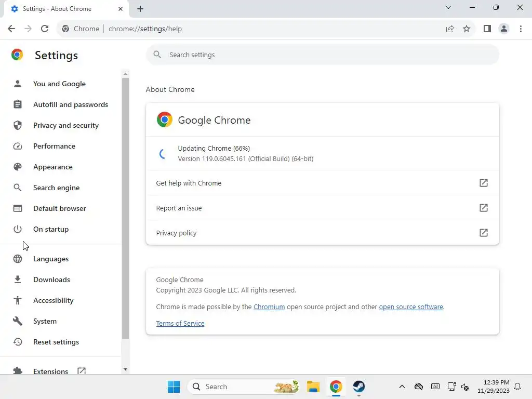Viewport: 532px width, 399px height.
Task: Click the Languages globe icon
Action: tap(18, 259)
